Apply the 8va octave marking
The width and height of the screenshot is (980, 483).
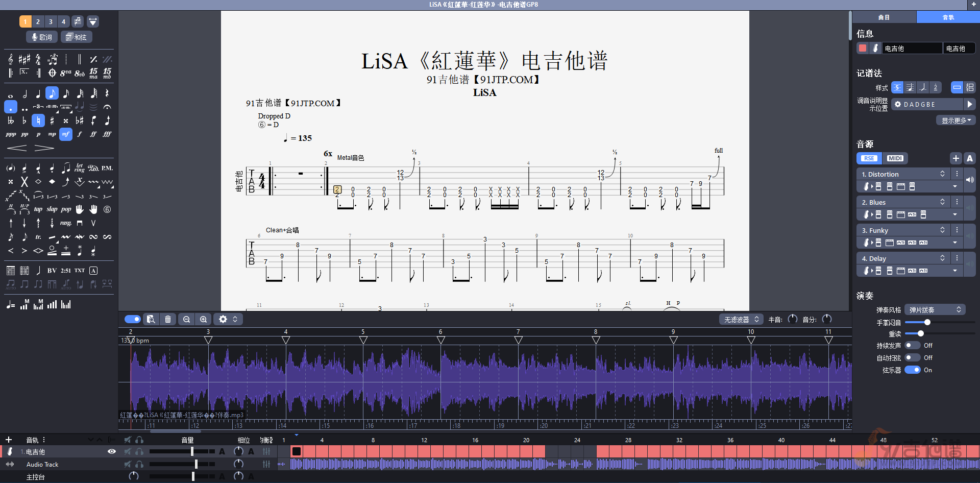[66, 73]
